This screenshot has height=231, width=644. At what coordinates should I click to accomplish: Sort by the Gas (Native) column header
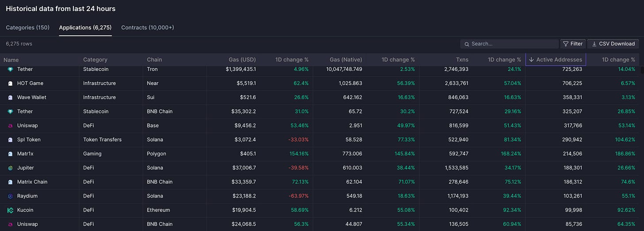(346, 60)
